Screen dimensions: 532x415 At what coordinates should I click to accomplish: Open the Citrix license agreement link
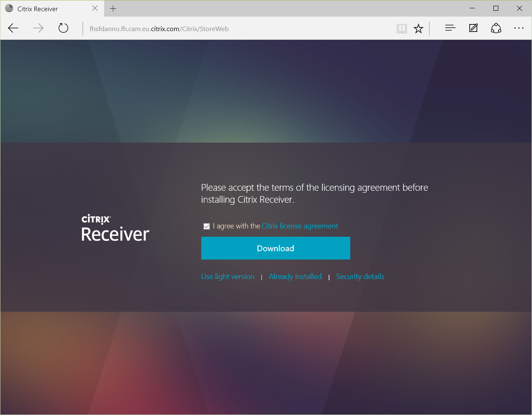click(x=300, y=226)
